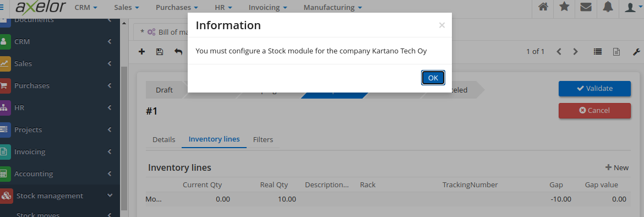644x217 pixels.
Task: Open favorites star icon
Action: coord(564,7)
